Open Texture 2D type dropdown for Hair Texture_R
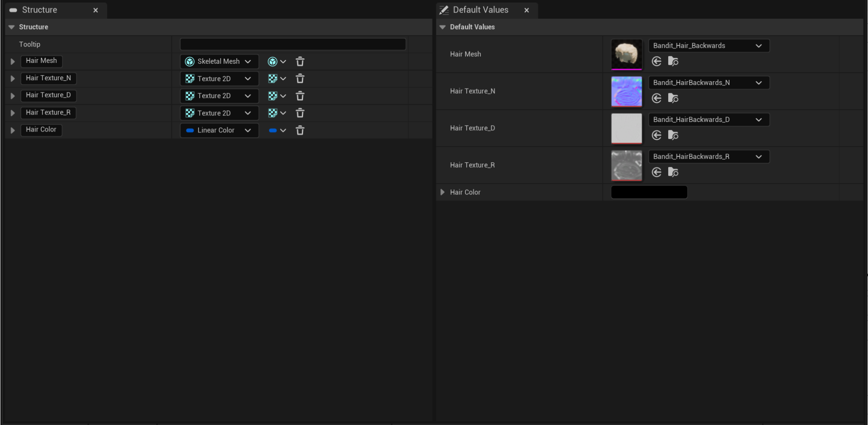This screenshot has width=868, height=425. pos(219,113)
